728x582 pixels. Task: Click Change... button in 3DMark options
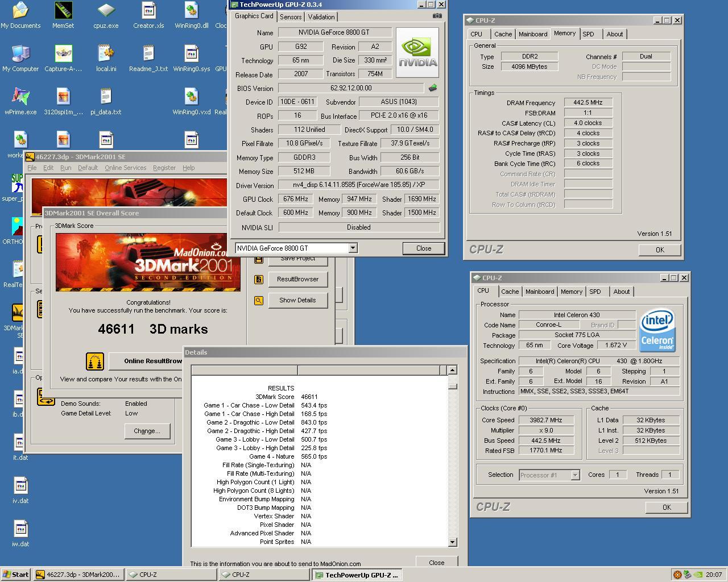(x=147, y=431)
